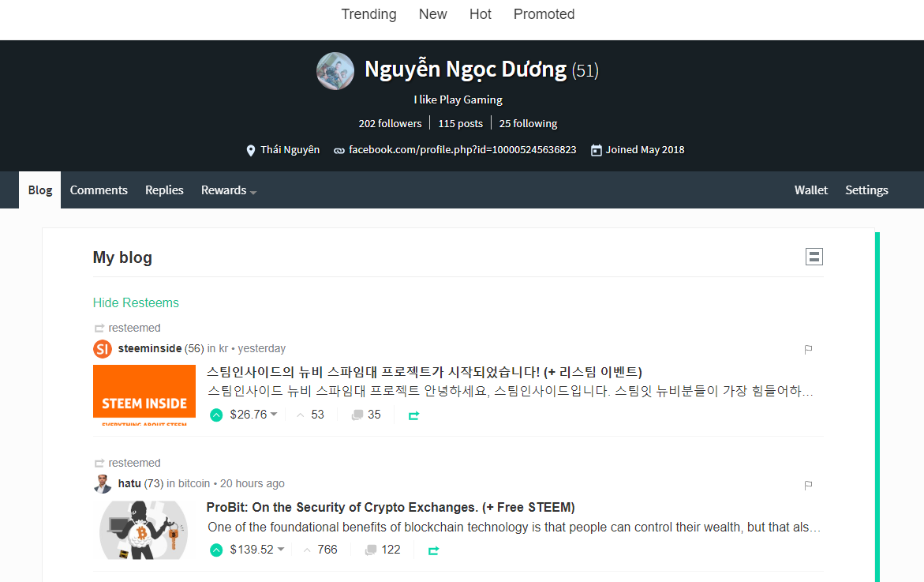Click the location pin beside Thái Nguyên

tap(250, 150)
